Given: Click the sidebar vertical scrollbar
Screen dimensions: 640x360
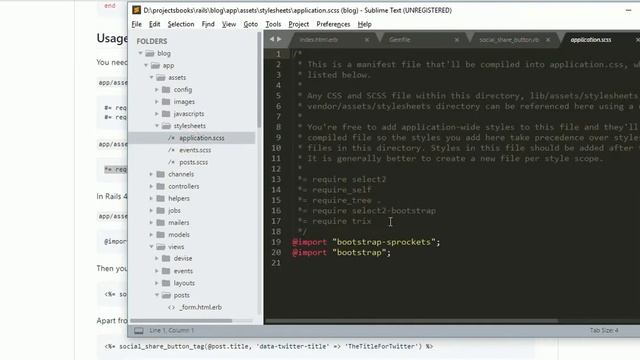Looking at the screenshot, I should click(x=259, y=81).
